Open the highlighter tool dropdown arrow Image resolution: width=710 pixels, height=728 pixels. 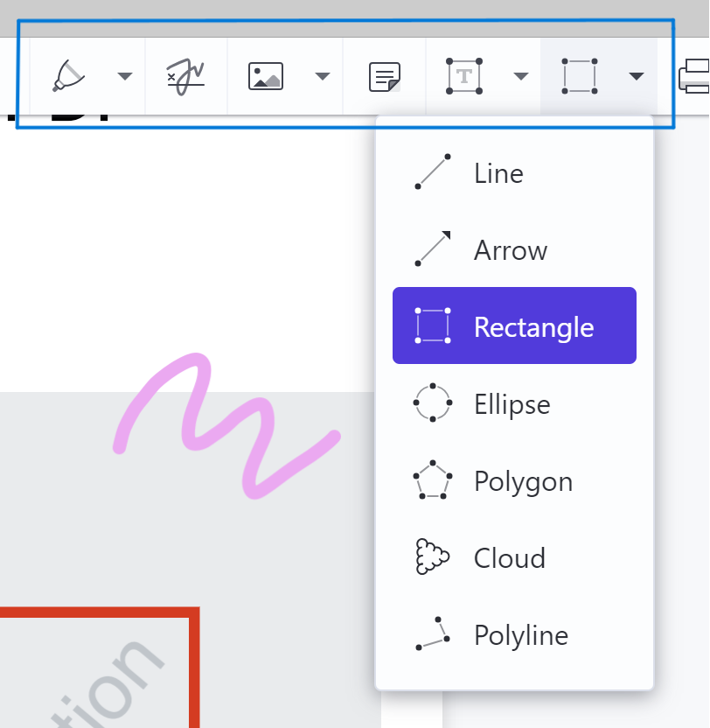pos(124,76)
